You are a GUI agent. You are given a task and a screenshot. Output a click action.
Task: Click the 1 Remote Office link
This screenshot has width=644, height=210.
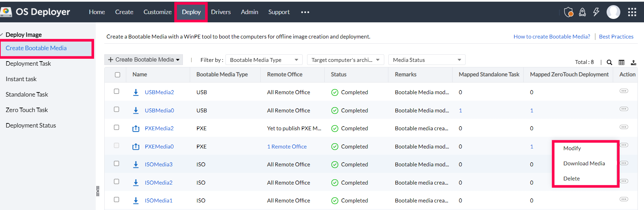tap(287, 146)
